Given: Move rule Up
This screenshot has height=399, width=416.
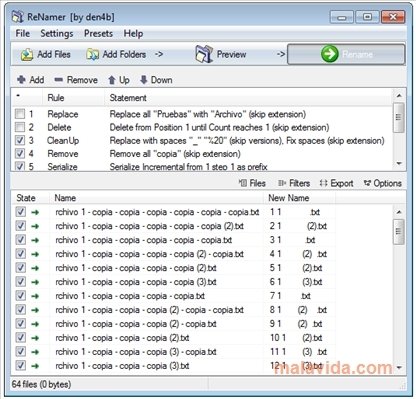Looking at the screenshot, I should point(119,80).
